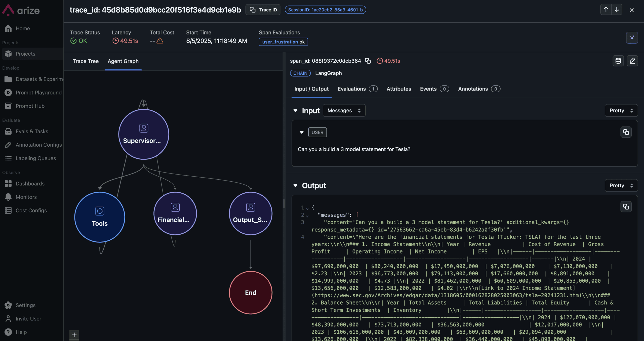Image resolution: width=644 pixels, height=341 pixels.
Task: Select the Input / Output tab
Action: [x=311, y=89]
